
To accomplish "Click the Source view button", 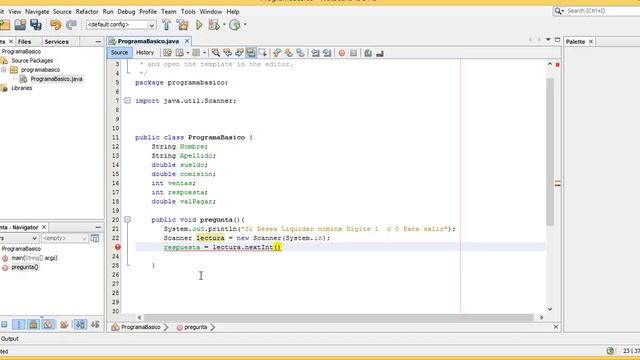I will (x=119, y=53).
